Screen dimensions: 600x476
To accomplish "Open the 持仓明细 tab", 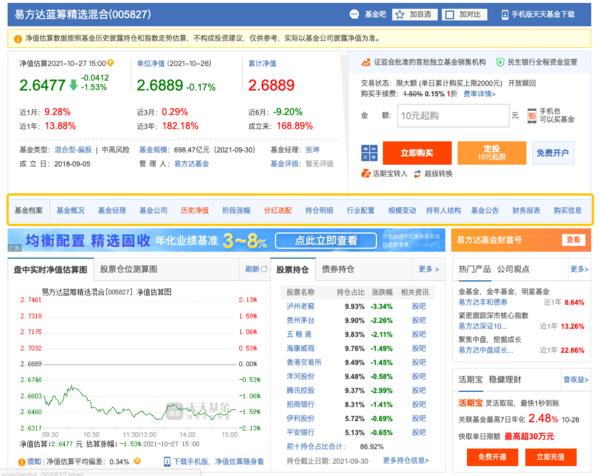I will pos(319,210).
